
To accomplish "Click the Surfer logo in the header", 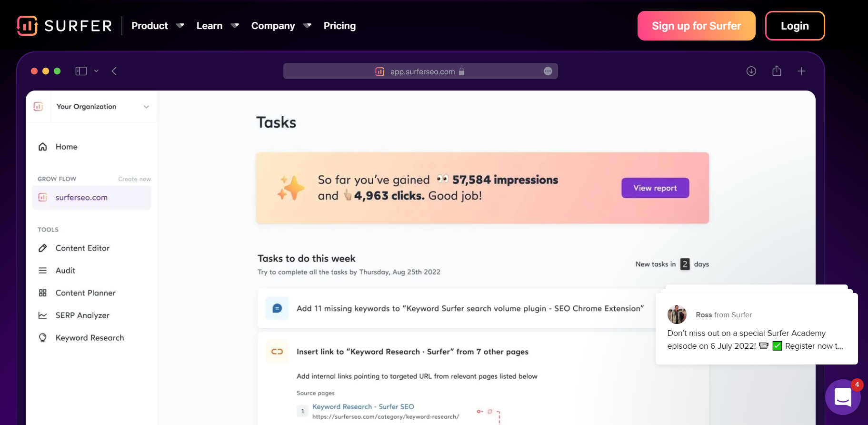I will tap(64, 26).
